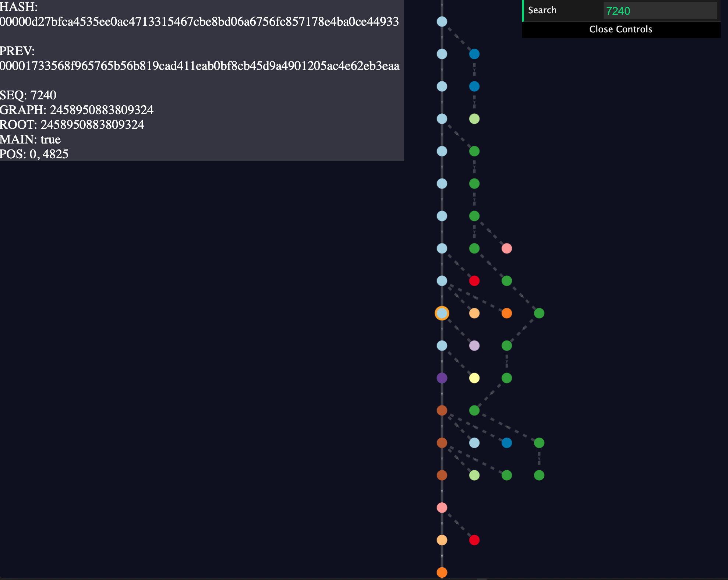Select the light green node under blue nodes
The width and height of the screenshot is (728, 580).
pyautogui.click(x=474, y=119)
